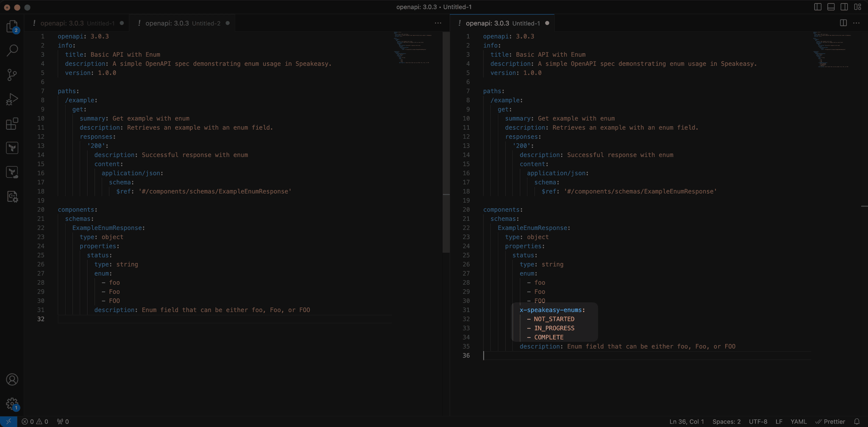Open the Run and Debug view

tap(12, 99)
